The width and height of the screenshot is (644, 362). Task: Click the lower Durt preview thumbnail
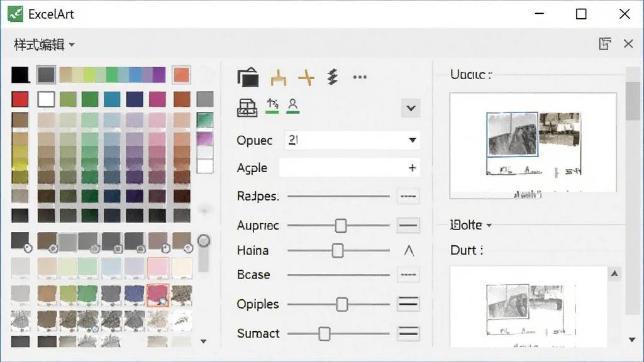pyautogui.click(x=528, y=307)
